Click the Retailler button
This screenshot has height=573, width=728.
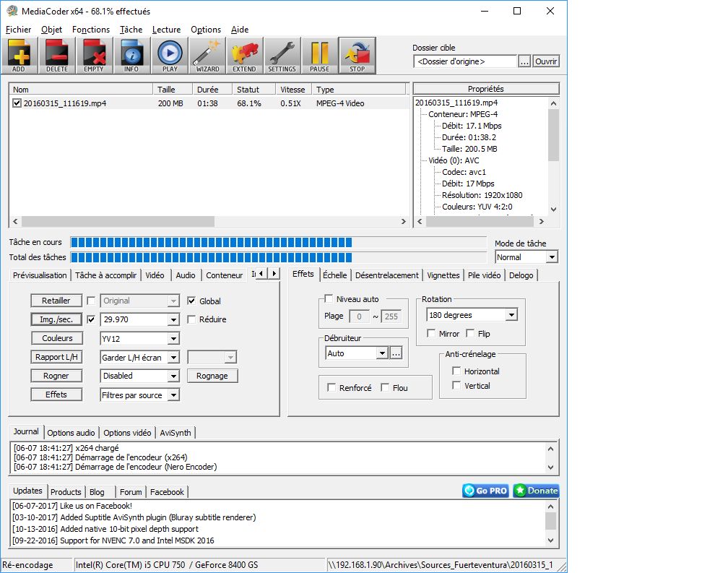[x=56, y=301]
